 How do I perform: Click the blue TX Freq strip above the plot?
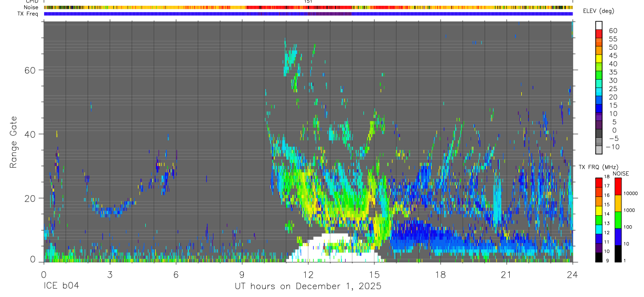[x=308, y=14]
